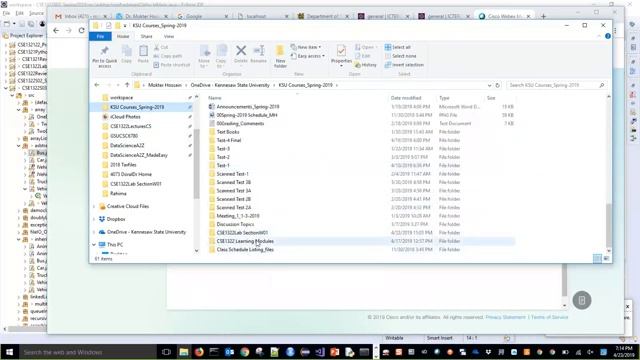Refresh the File Explorer address bar
The image size is (640, 360).
[498, 85]
